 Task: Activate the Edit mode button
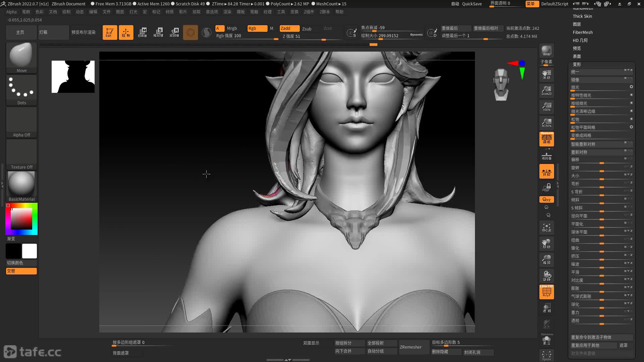click(x=110, y=33)
